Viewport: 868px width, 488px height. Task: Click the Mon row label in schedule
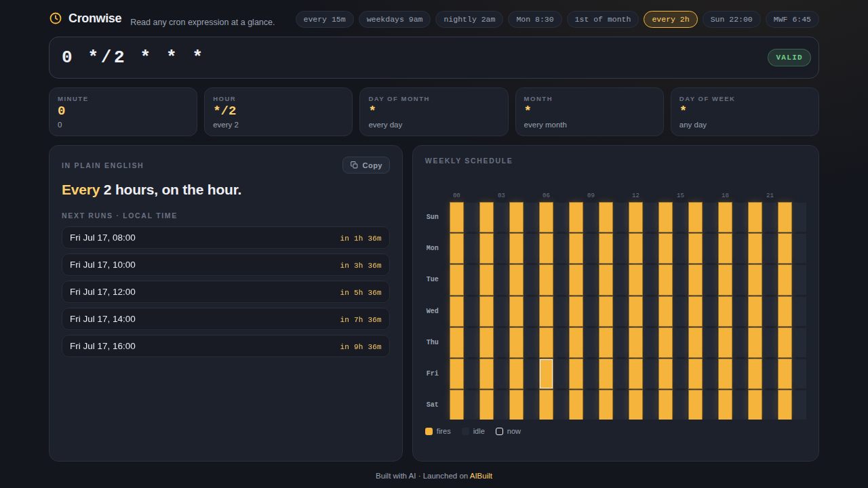433,248
